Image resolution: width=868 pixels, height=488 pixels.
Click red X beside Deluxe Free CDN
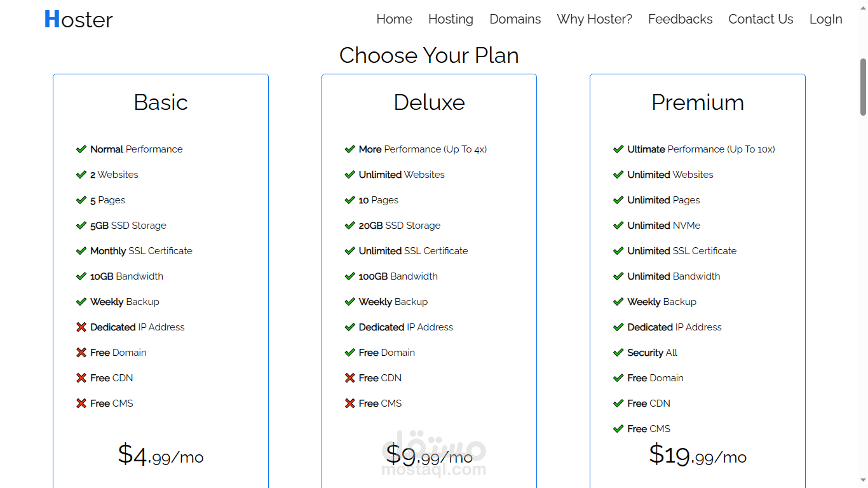349,378
